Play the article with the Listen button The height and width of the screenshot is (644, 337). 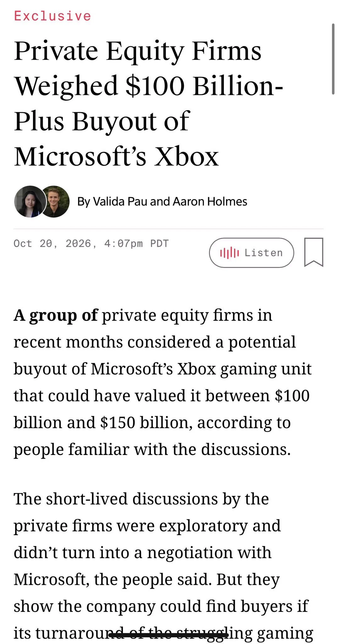251,253
